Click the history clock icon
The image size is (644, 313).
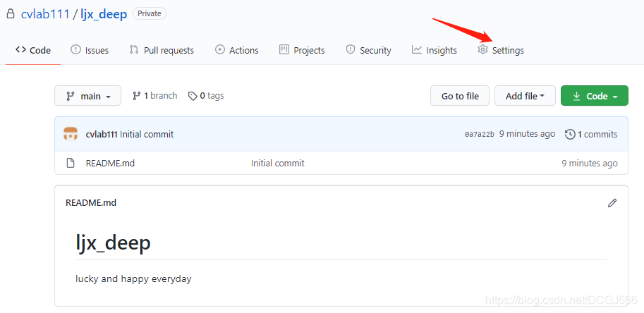point(570,134)
